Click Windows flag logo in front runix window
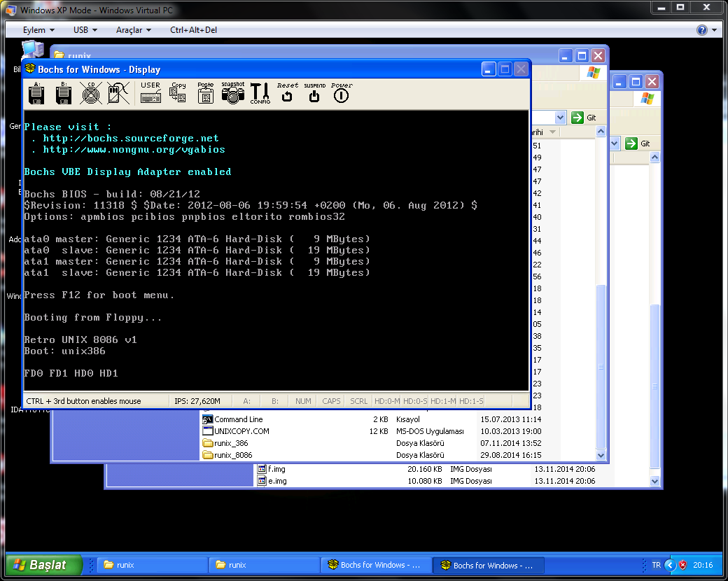This screenshot has width=728, height=581. (593, 73)
